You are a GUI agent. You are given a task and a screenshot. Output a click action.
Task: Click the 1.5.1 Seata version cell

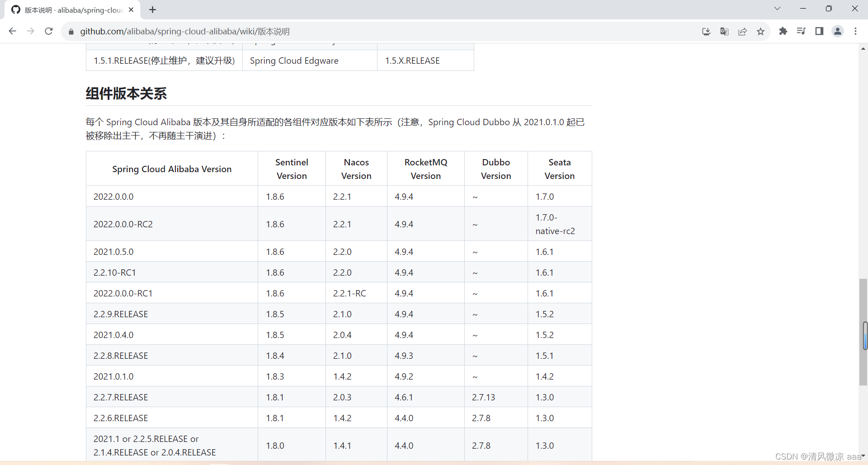(560, 356)
